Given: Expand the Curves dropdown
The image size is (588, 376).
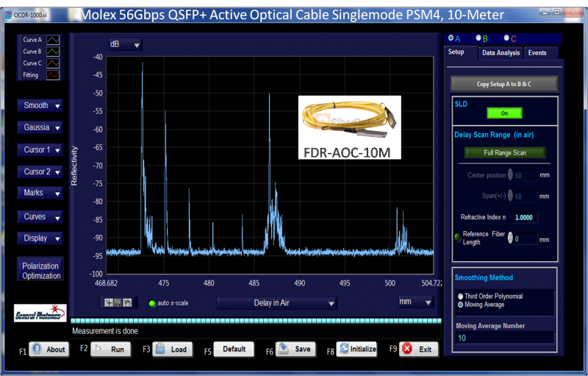Looking at the screenshot, I should pos(40,216).
